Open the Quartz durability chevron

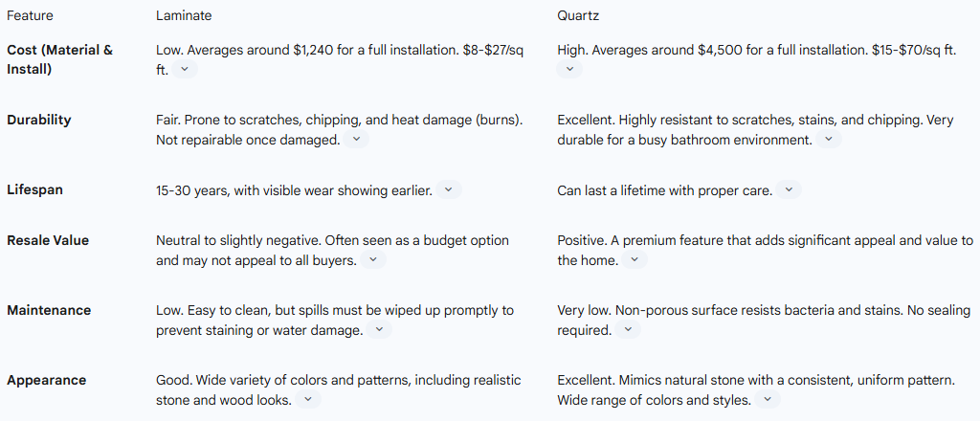point(829,140)
